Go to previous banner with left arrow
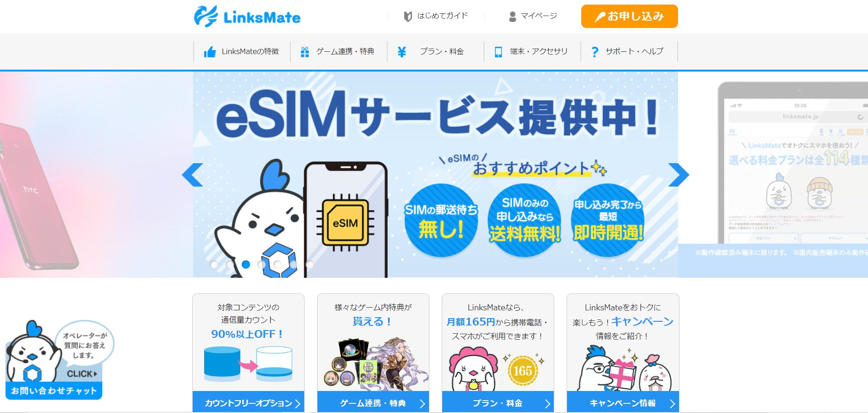Image resolution: width=868 pixels, height=413 pixels. (193, 175)
